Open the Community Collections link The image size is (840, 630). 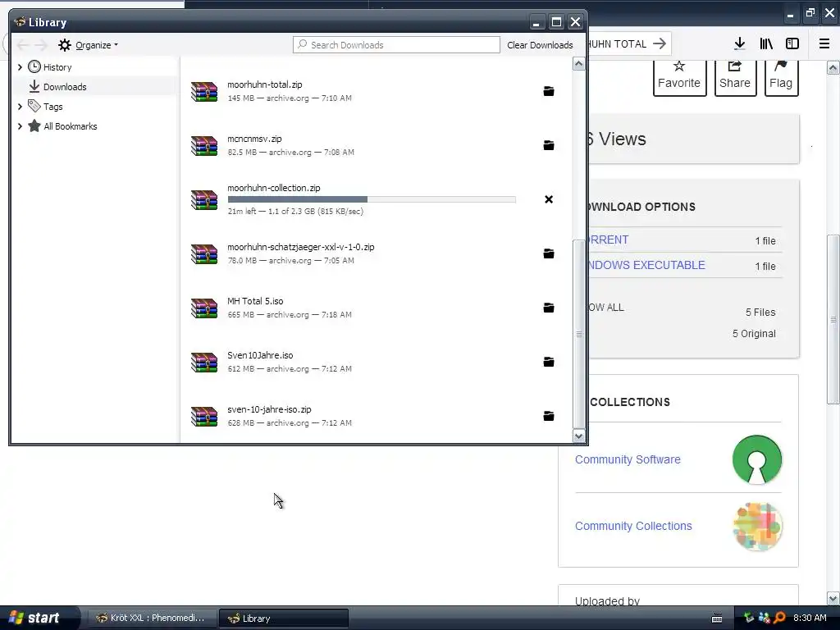[x=633, y=526]
